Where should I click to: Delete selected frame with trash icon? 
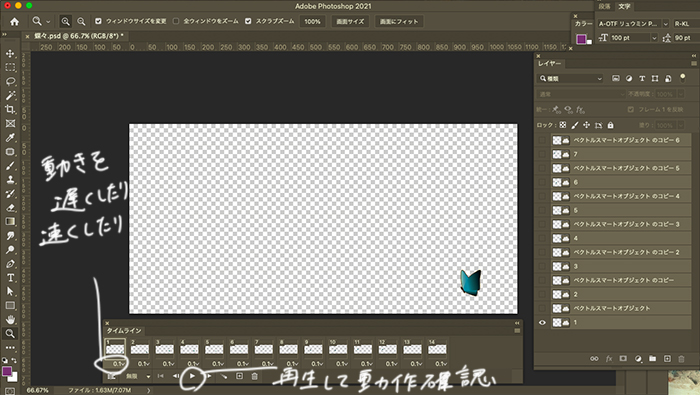pos(254,376)
